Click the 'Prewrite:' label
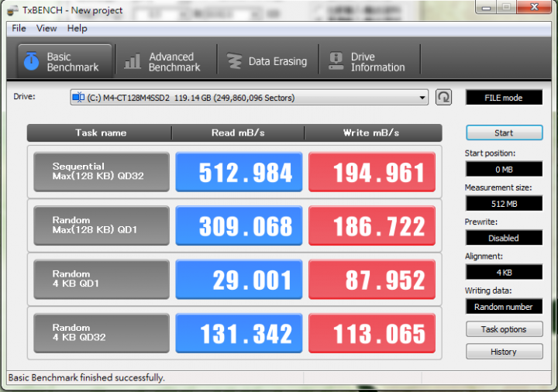Viewport: 558px width, 392px height. coord(481,222)
